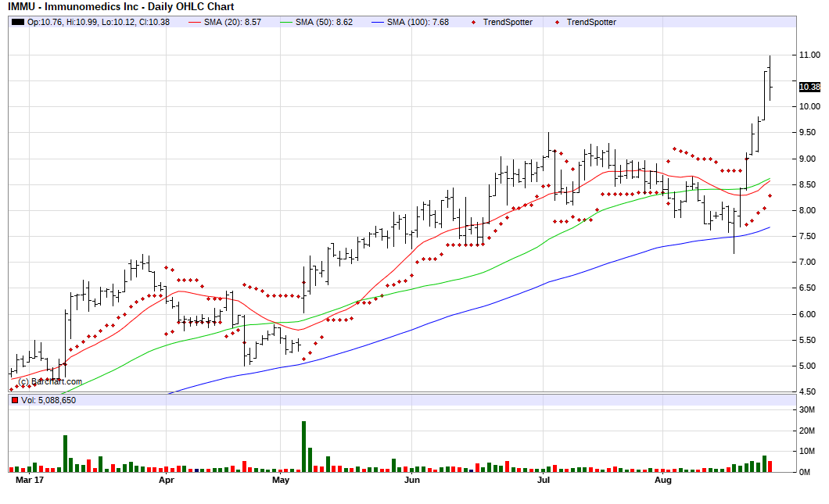
Task: Click the 6.50 price axis label
Action: 807,288
